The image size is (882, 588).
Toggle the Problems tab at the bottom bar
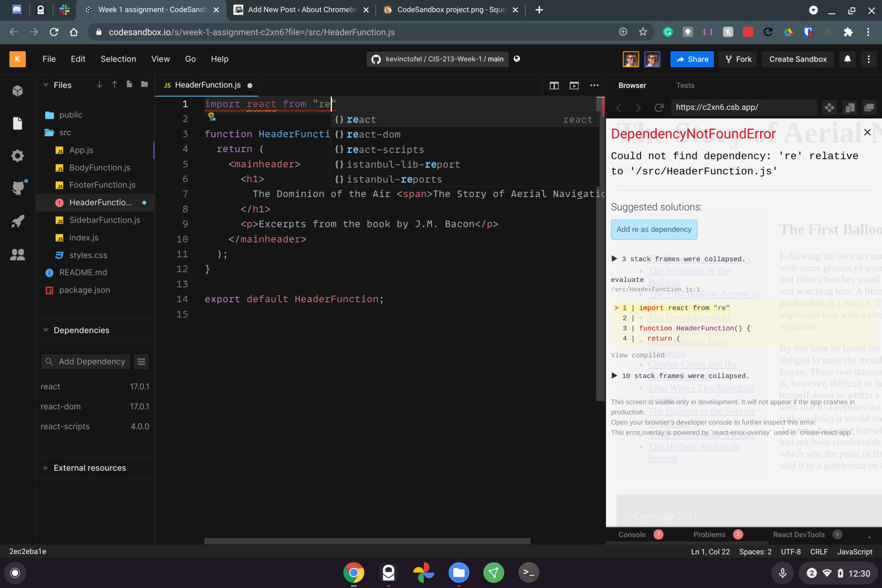[711, 534]
